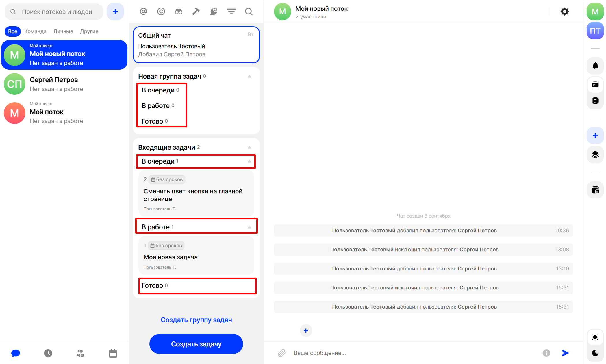
Task: Send the message with arrow icon
Action: [565, 353]
